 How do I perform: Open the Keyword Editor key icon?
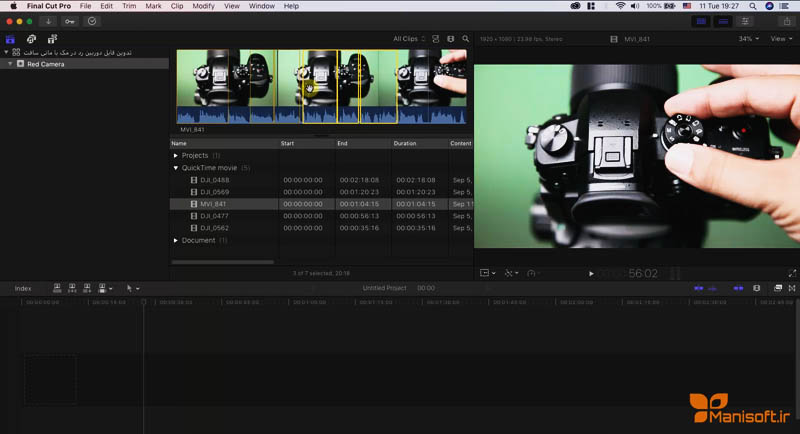(x=70, y=21)
